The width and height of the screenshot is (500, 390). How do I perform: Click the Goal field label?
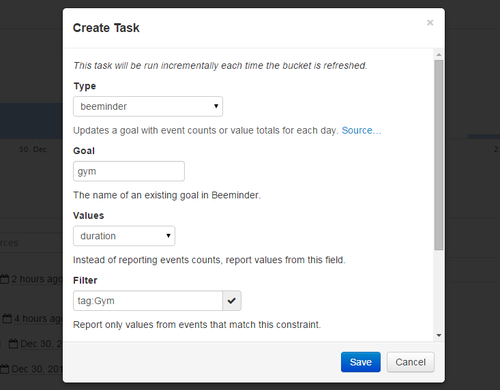point(84,151)
